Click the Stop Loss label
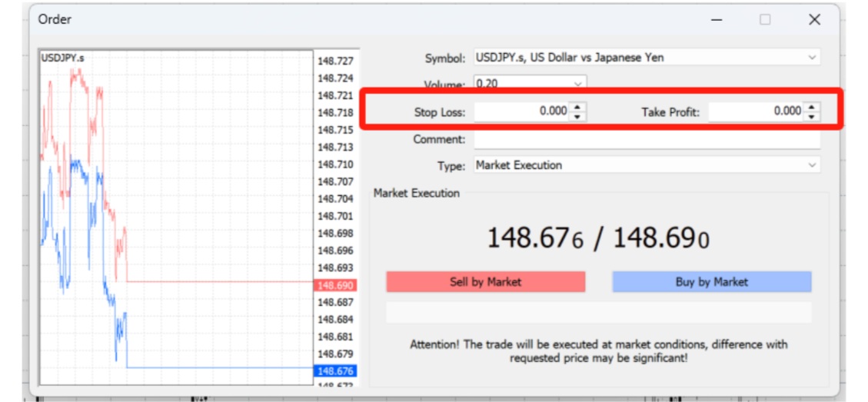Image resolution: width=868 pixels, height=402 pixels. point(440,112)
